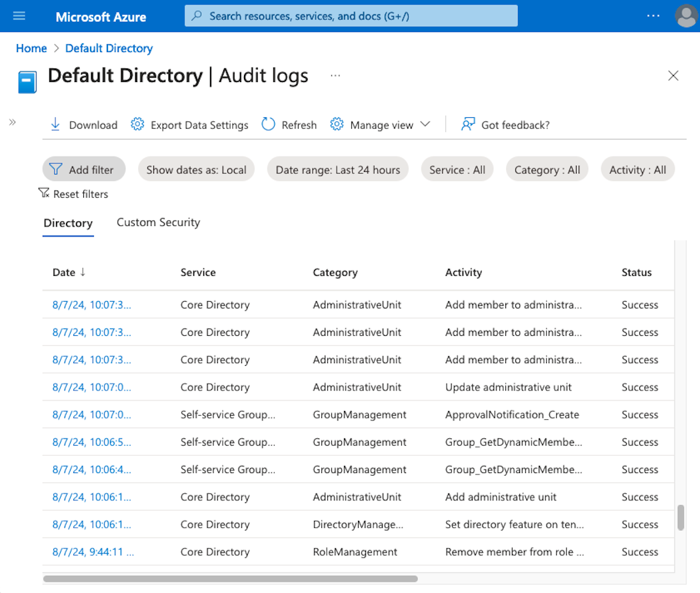Click the 'DirectoryManage...' category cell
The height and width of the screenshot is (593, 700).
coord(358,525)
